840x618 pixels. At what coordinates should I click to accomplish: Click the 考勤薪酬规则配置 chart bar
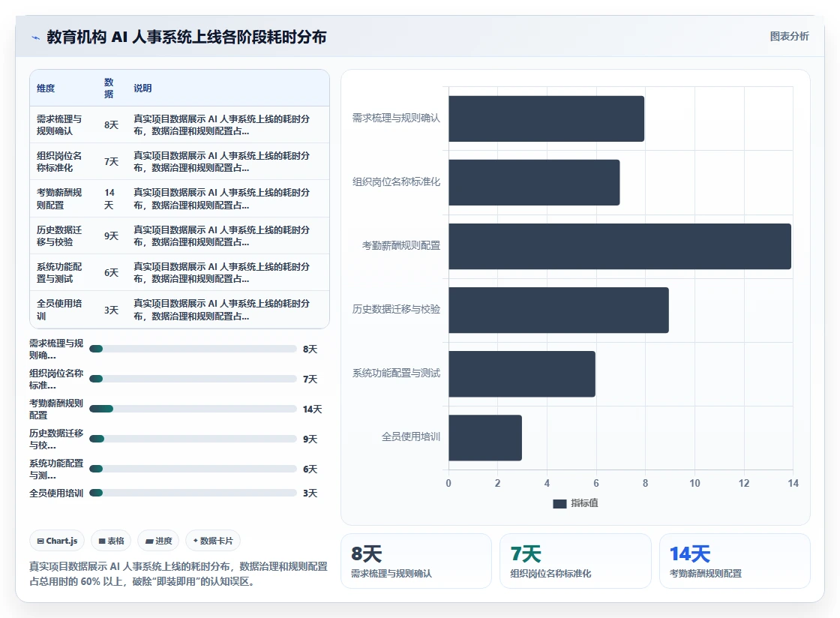click(x=619, y=246)
